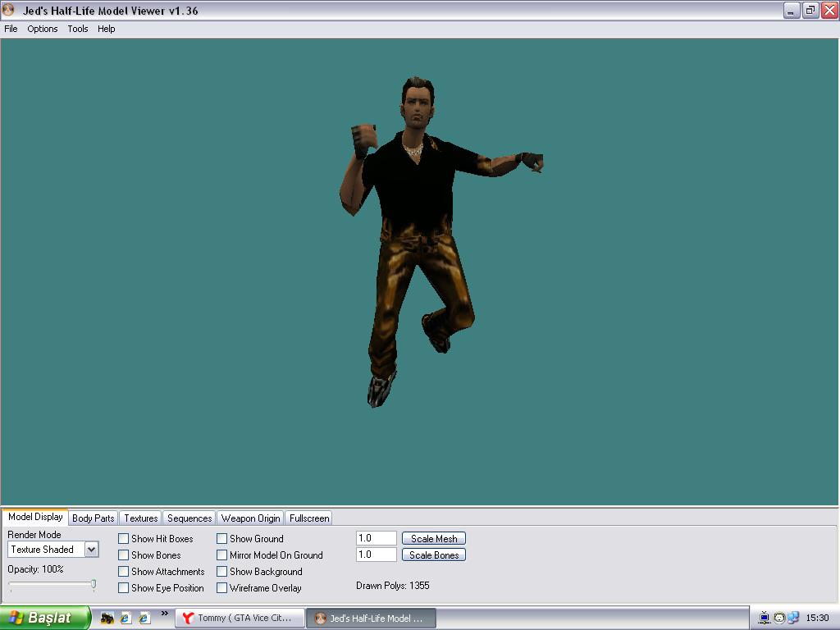Click the mesh scale value input field
This screenshot has width=840, height=630.
pos(376,539)
